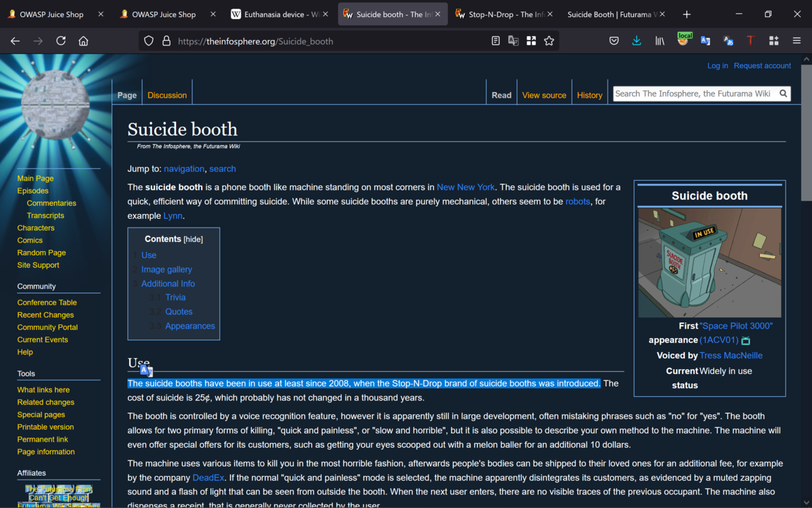Open the History tab

(x=589, y=96)
